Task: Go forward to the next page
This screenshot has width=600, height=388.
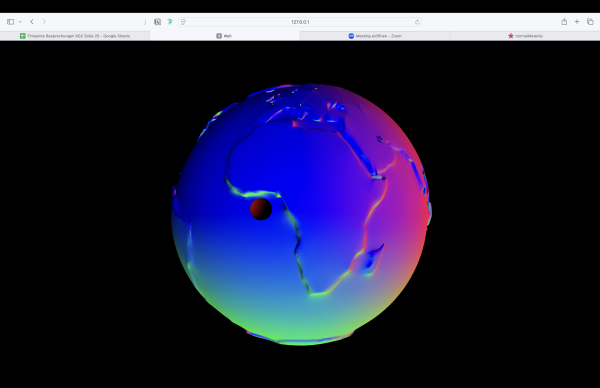Action: click(x=44, y=22)
